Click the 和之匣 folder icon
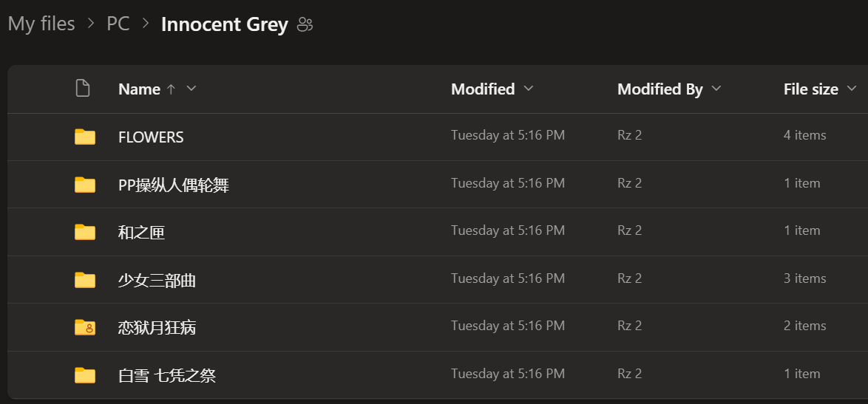 coord(85,232)
